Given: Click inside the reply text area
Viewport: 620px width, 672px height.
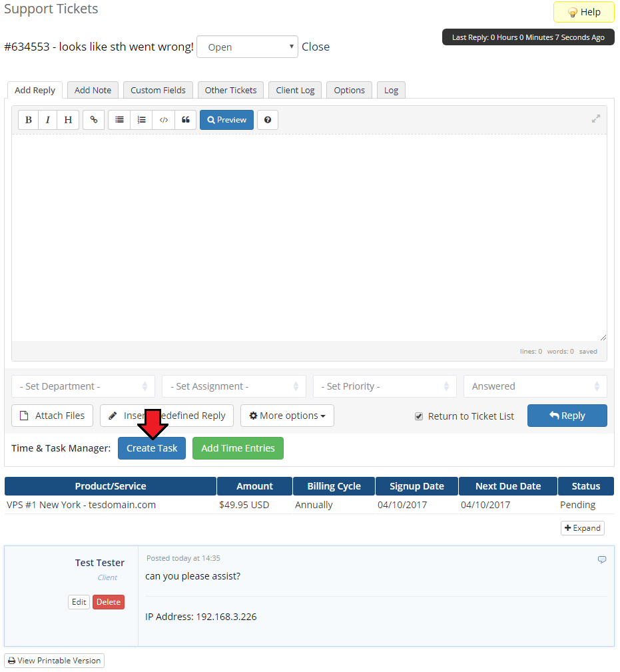Looking at the screenshot, I should (309, 238).
